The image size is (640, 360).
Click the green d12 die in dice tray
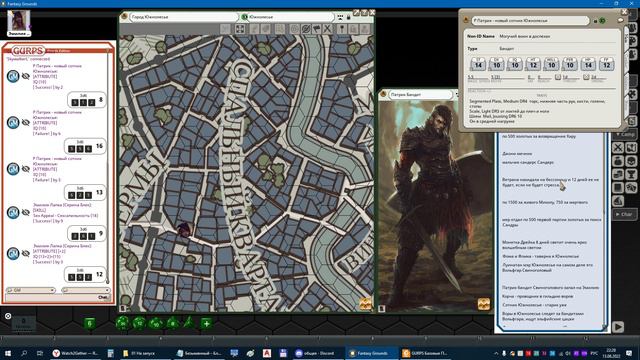(140, 323)
